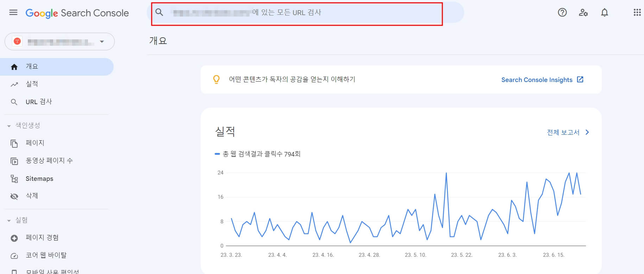The image size is (644, 274).
Task: Click the Google Search Console logo
Action: 77,13
